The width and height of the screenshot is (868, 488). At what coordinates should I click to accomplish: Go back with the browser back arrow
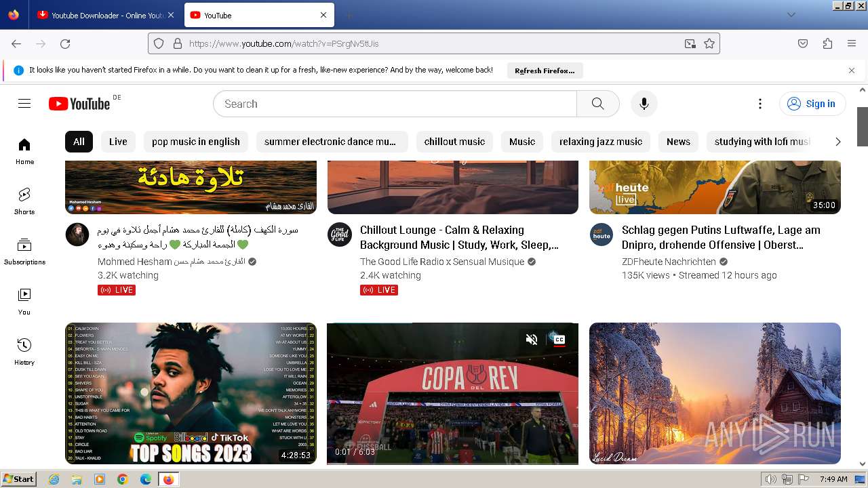tap(16, 43)
